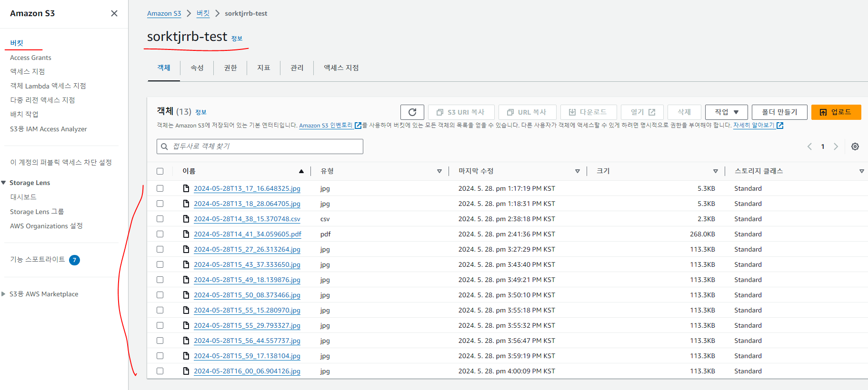
Task: Switch to the 속성 tab
Action: (x=197, y=68)
